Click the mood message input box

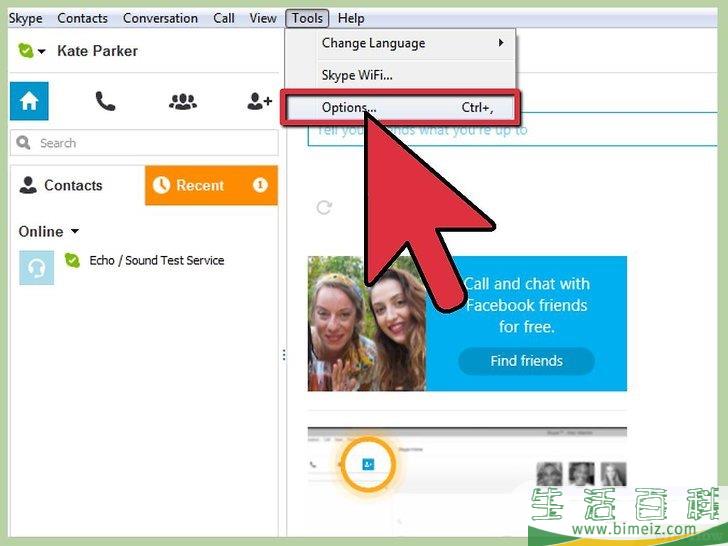(512, 130)
